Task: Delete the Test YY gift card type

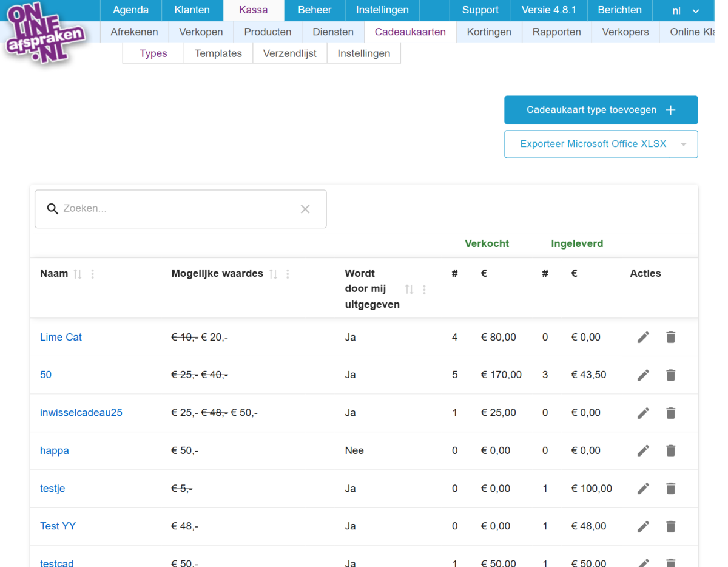Action: coord(670,526)
